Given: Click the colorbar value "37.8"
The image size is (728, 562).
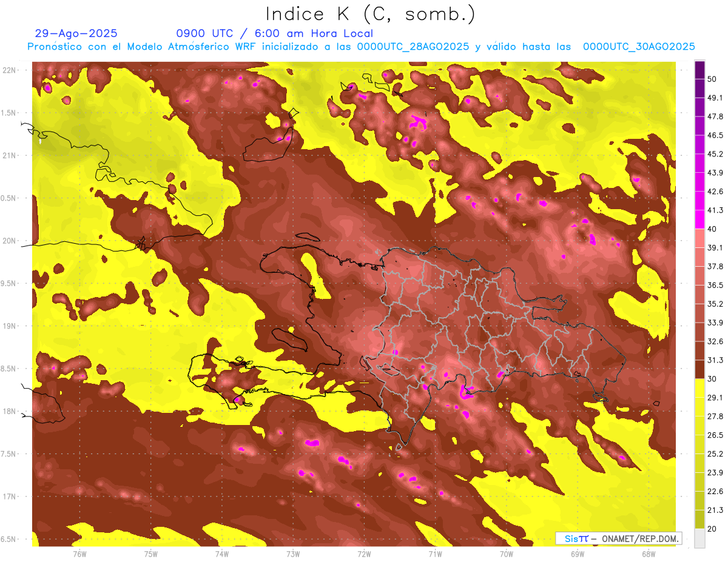Looking at the screenshot, I should point(715,266).
